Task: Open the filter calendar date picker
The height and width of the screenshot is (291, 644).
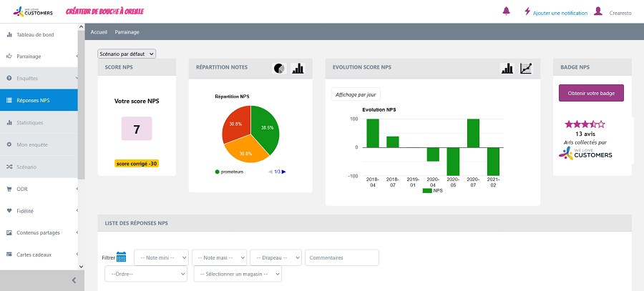Action: pyautogui.click(x=121, y=257)
